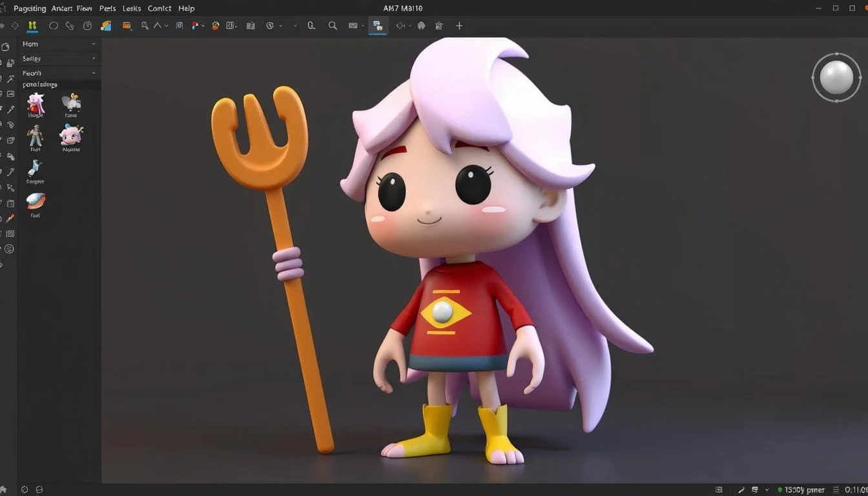The height and width of the screenshot is (496, 868).
Task: Click the diamond brackets toolbar icon
Action: (x=400, y=26)
